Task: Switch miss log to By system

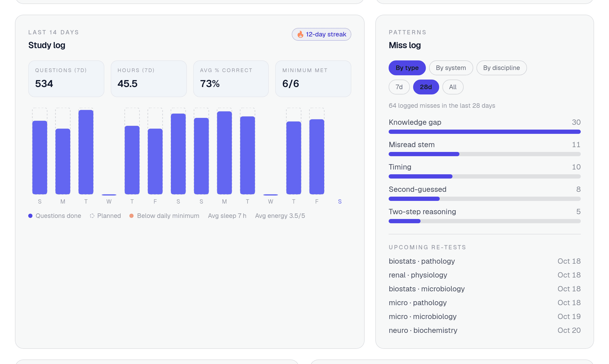Action: (451, 68)
